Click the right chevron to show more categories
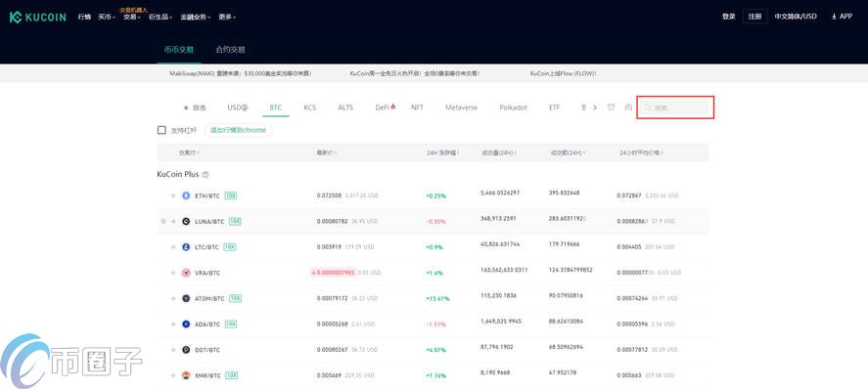 coord(595,108)
